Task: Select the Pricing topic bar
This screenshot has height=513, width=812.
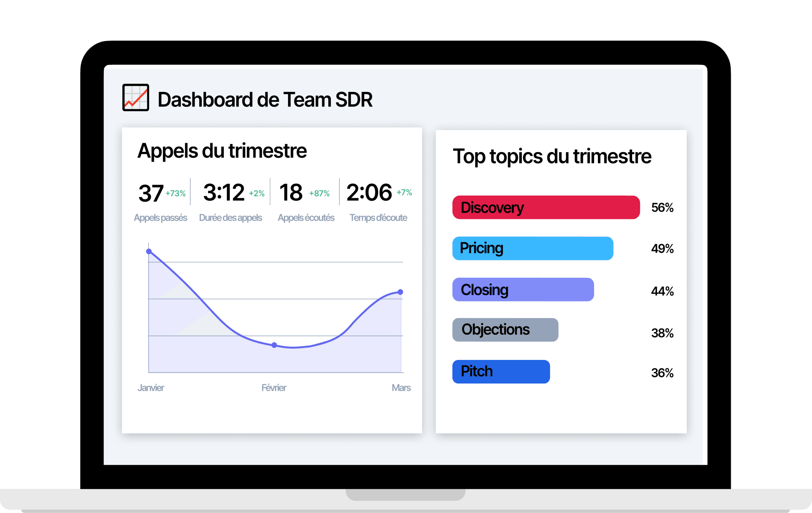Action: click(x=533, y=248)
